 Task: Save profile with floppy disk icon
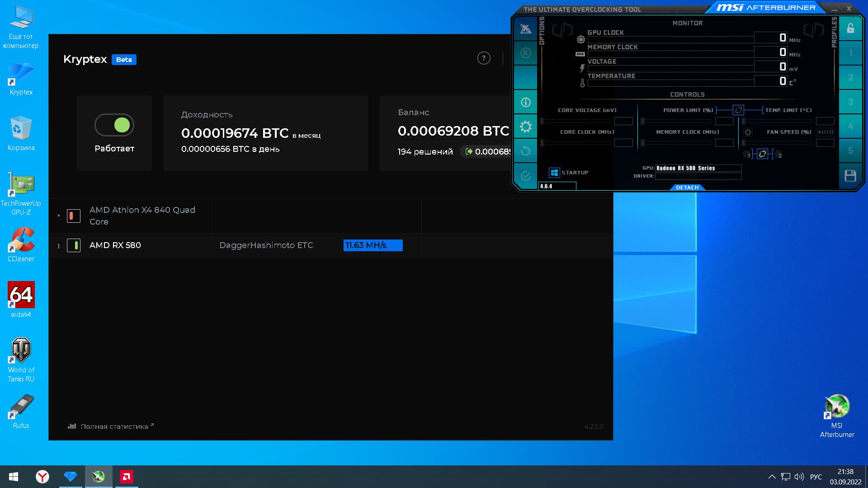point(850,176)
